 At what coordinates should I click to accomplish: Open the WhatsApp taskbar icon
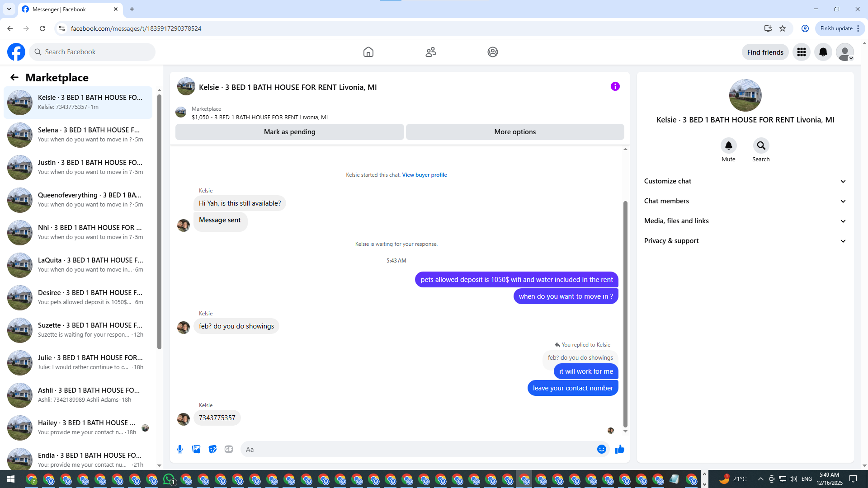[x=169, y=479]
